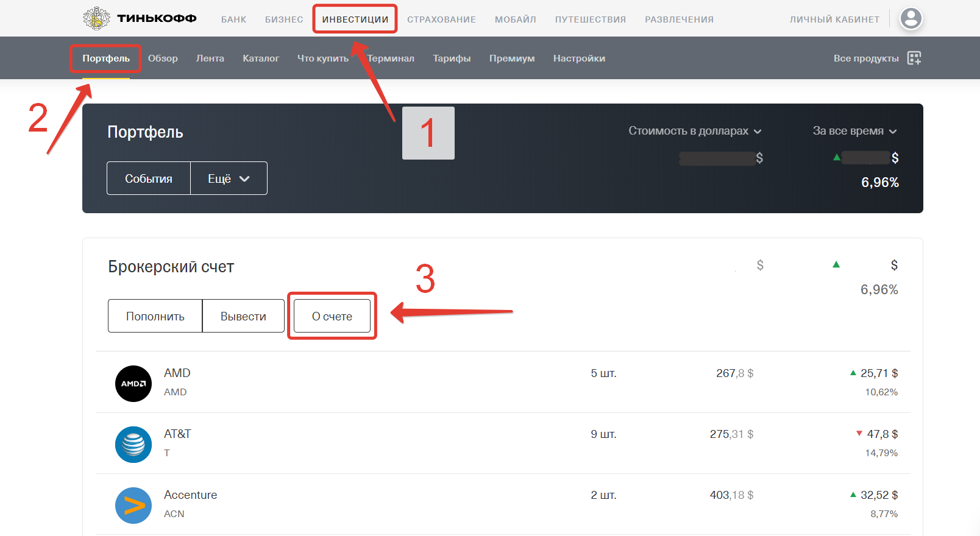Open the Премиум tab
Image resolution: width=980 pixels, height=536 pixels.
coord(512,58)
